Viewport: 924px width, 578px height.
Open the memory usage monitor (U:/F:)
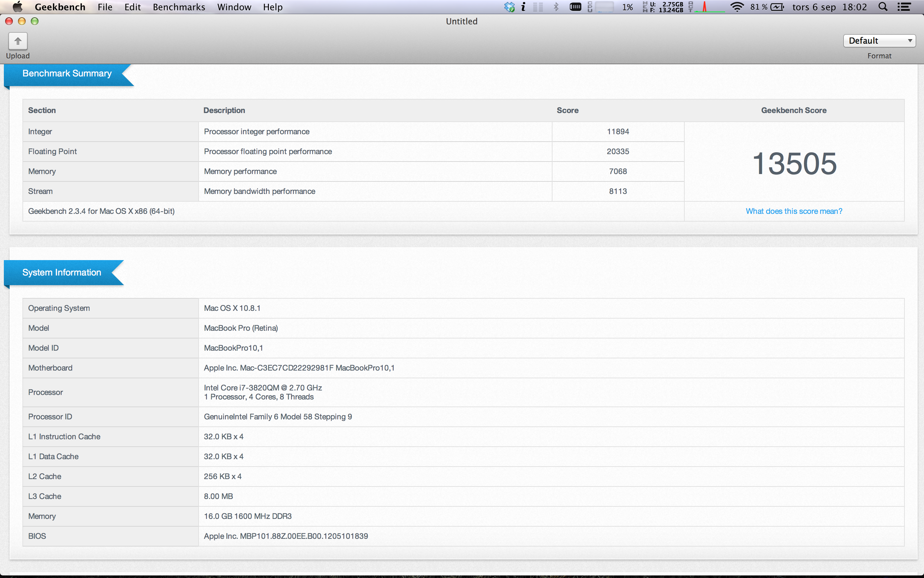point(663,7)
